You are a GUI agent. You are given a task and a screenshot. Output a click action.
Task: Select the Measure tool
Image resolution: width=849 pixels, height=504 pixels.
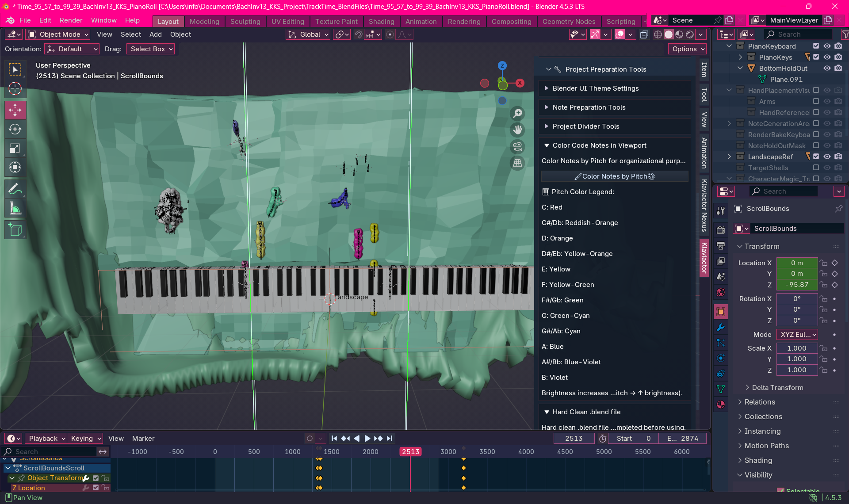click(x=15, y=209)
